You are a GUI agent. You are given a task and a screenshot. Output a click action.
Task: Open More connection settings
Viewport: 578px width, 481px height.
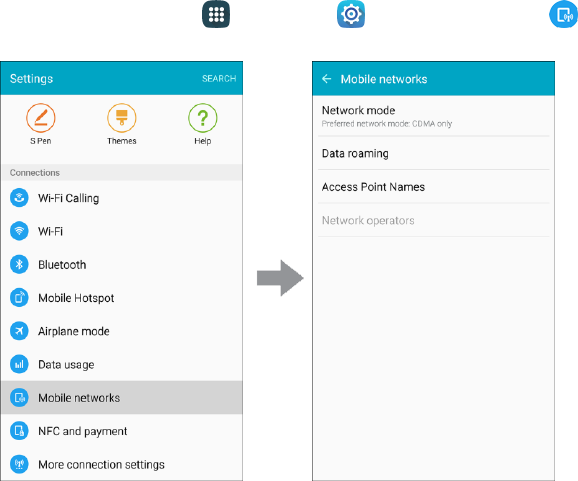tap(122, 464)
